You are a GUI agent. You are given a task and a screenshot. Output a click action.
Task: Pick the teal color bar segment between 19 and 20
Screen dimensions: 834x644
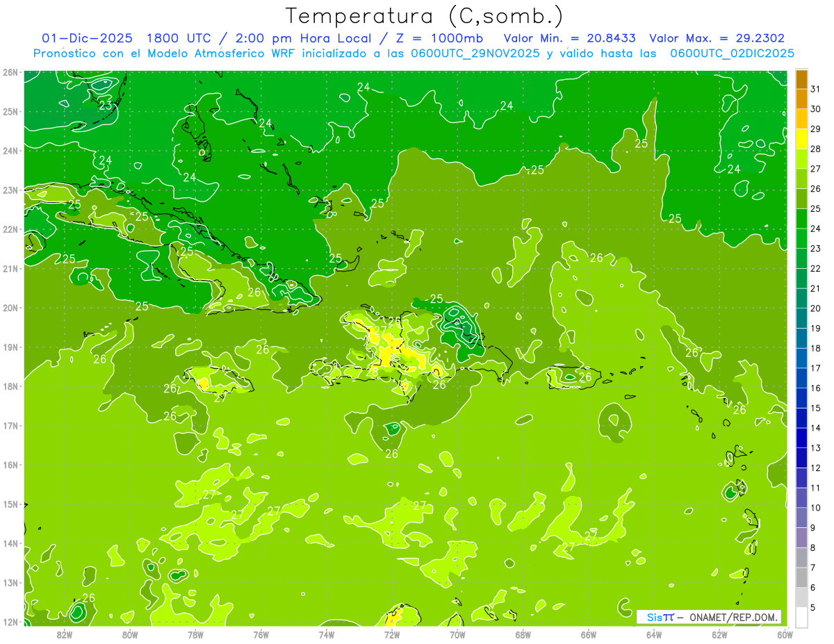click(x=801, y=318)
